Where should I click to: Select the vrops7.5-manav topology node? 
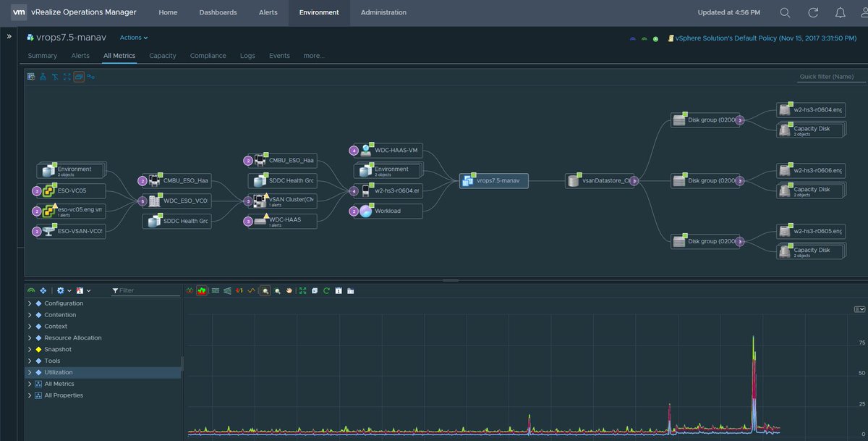click(494, 181)
